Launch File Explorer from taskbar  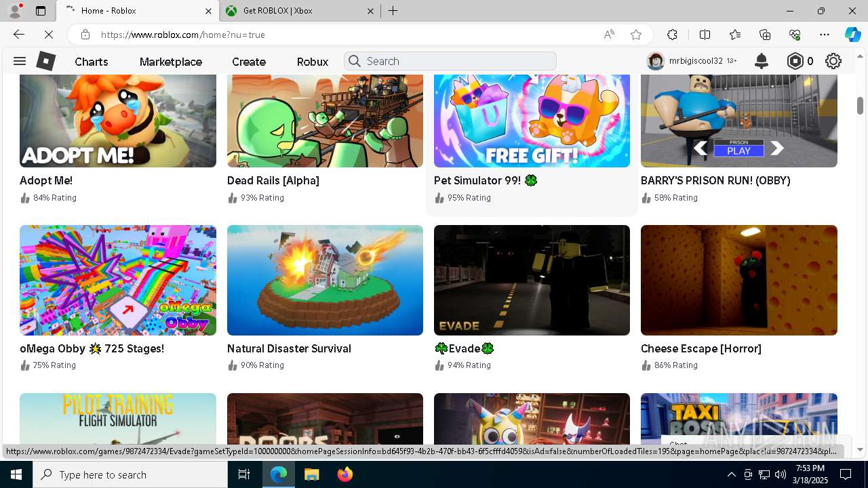point(311,474)
